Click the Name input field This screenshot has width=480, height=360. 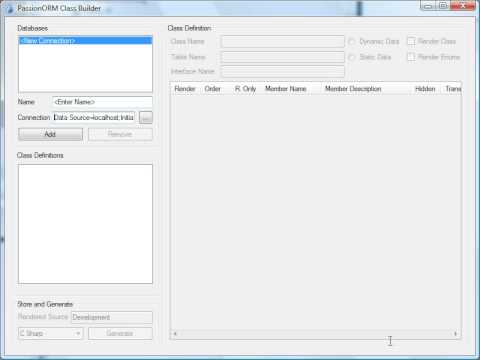102,102
